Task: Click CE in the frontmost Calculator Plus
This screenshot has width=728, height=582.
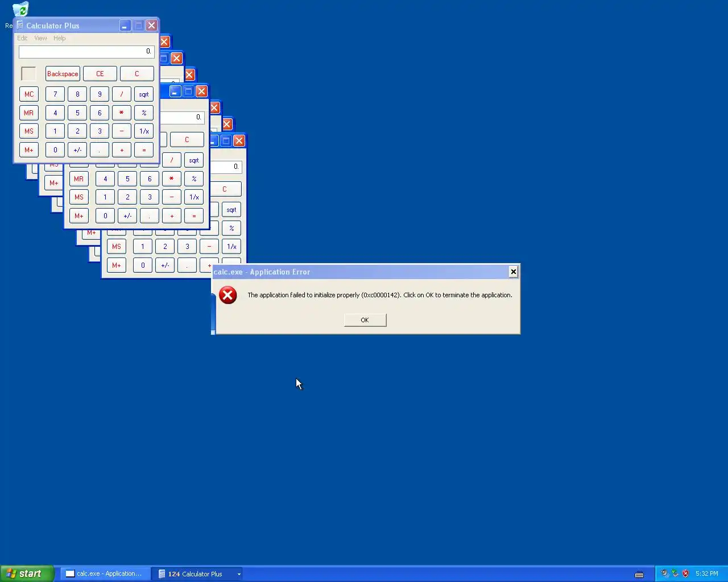Action: [100, 74]
